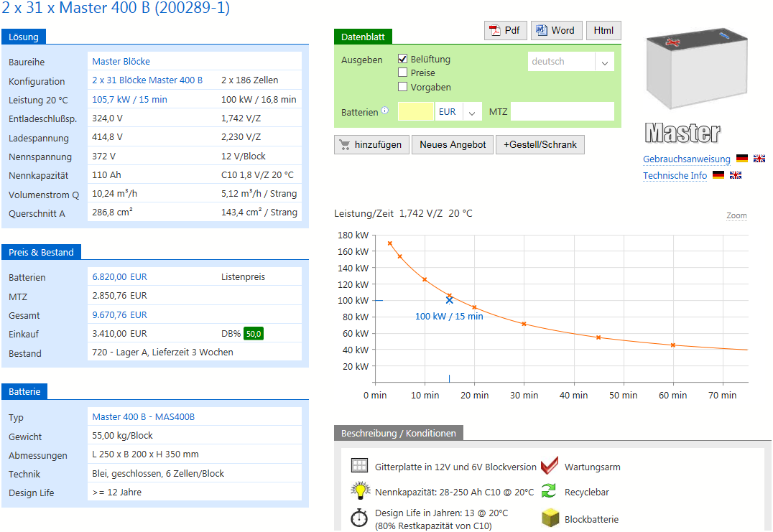773x532 pixels.
Task: Click the 9.670,76 EUR total link
Action: click(x=120, y=314)
